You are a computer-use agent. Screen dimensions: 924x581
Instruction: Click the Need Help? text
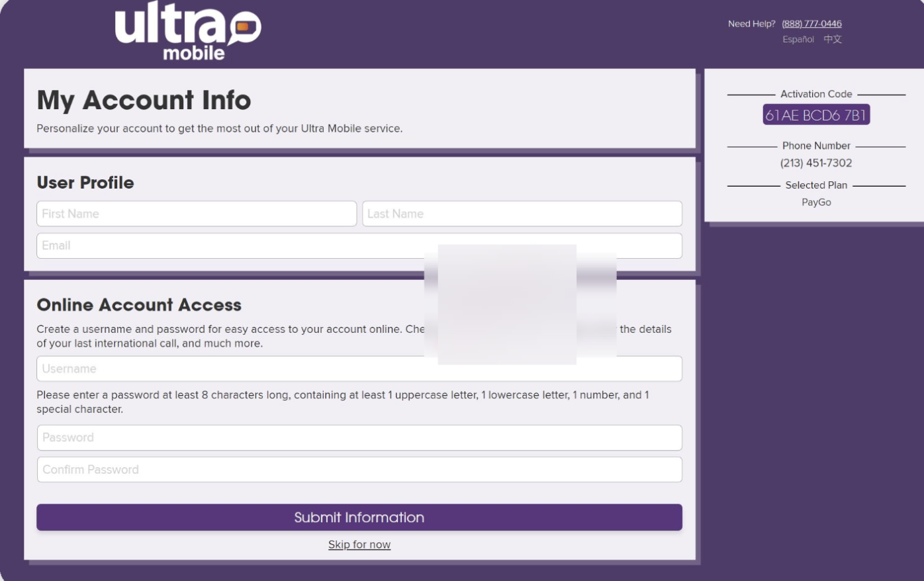coord(751,24)
